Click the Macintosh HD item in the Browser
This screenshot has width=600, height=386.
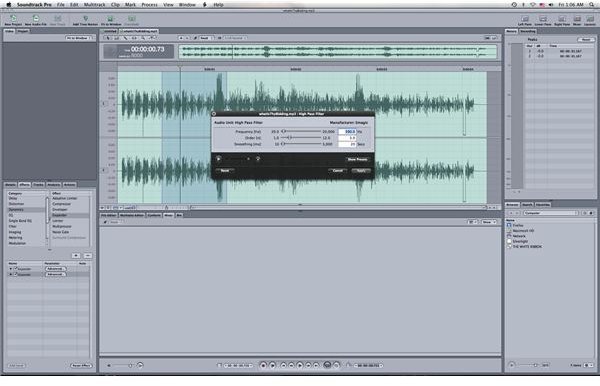tap(523, 231)
